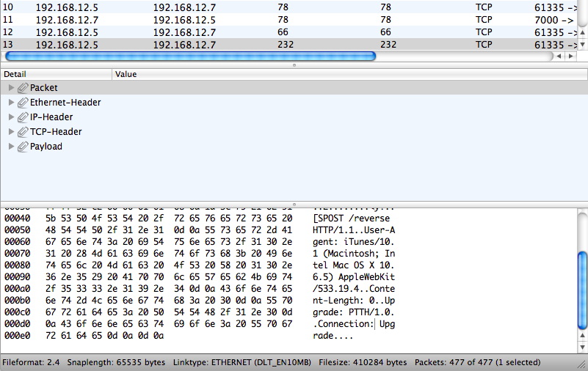Click the 7000 -> info cell
Screen dimensions: 588x371
tap(554, 20)
